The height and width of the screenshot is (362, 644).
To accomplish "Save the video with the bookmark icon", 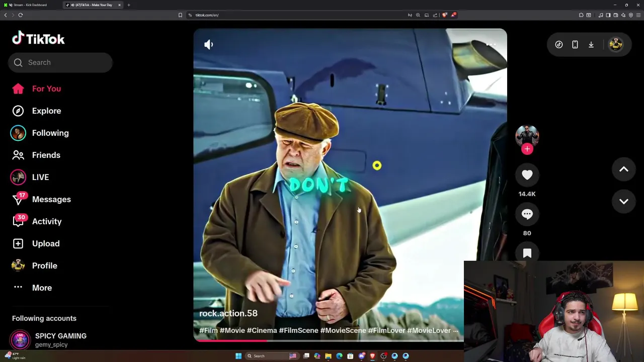I will 527,253.
